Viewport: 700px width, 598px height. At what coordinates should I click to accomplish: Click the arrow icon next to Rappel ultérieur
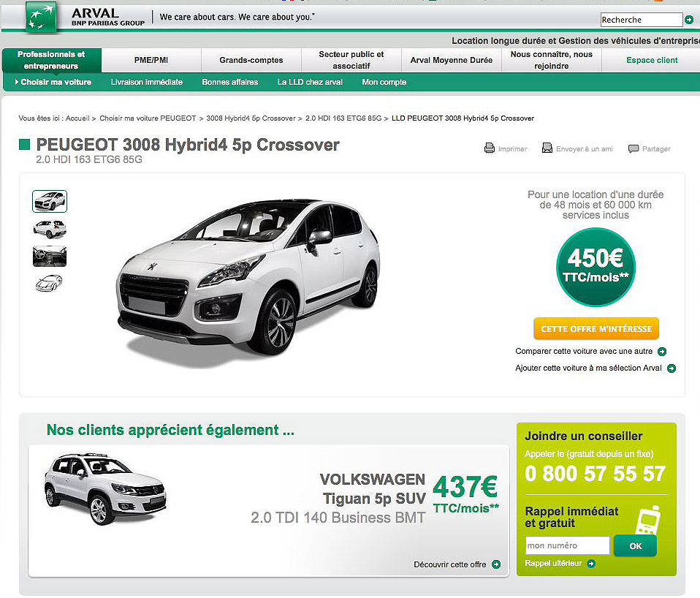tap(591, 564)
